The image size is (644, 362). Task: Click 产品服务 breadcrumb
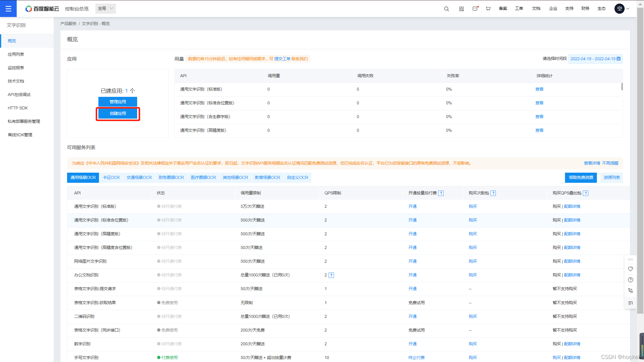68,24
